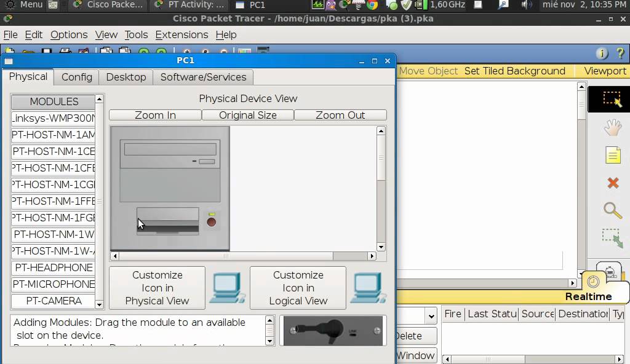This screenshot has height=364, width=630.
Task: Click the MODULES header button
Action: click(54, 101)
